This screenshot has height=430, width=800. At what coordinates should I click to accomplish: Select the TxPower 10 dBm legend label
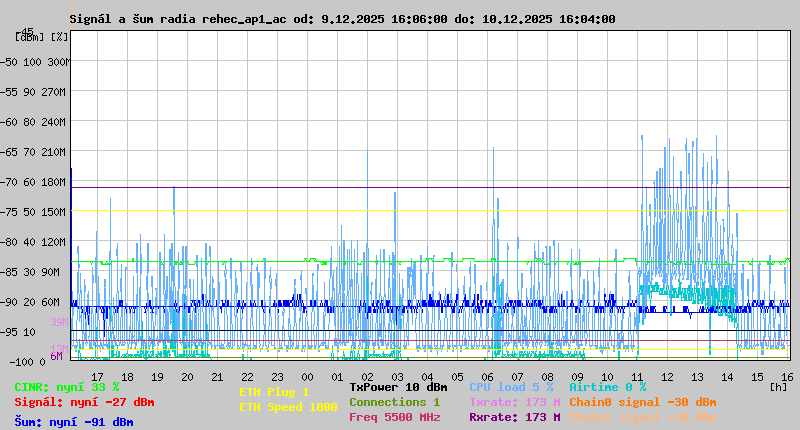(398, 387)
